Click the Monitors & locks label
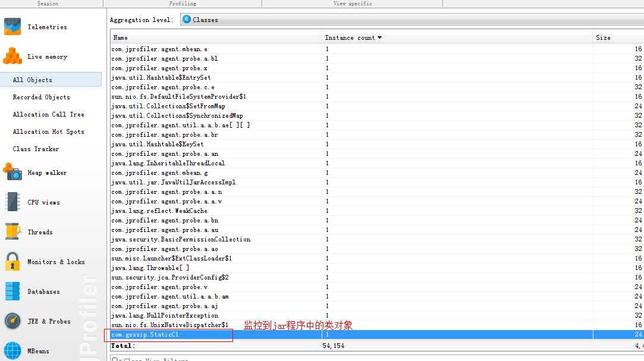This screenshot has height=361, width=644. click(56, 262)
